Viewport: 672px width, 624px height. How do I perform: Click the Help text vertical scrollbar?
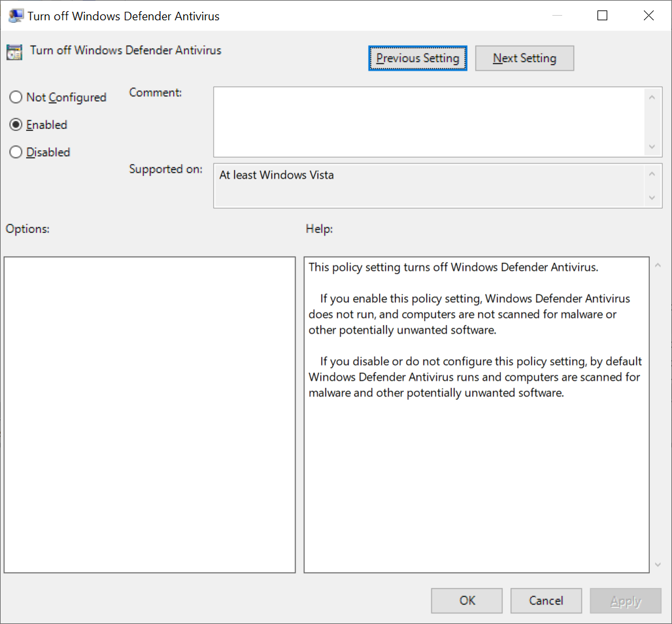[658, 412]
